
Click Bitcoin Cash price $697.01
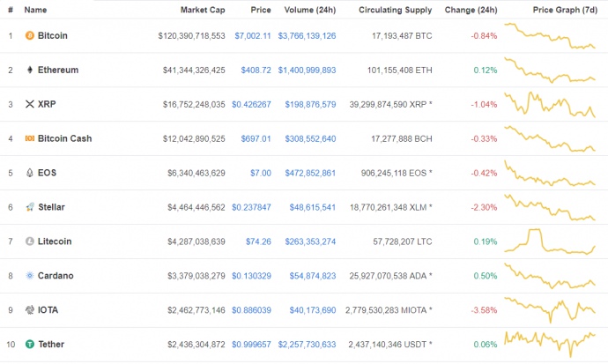[x=256, y=138]
